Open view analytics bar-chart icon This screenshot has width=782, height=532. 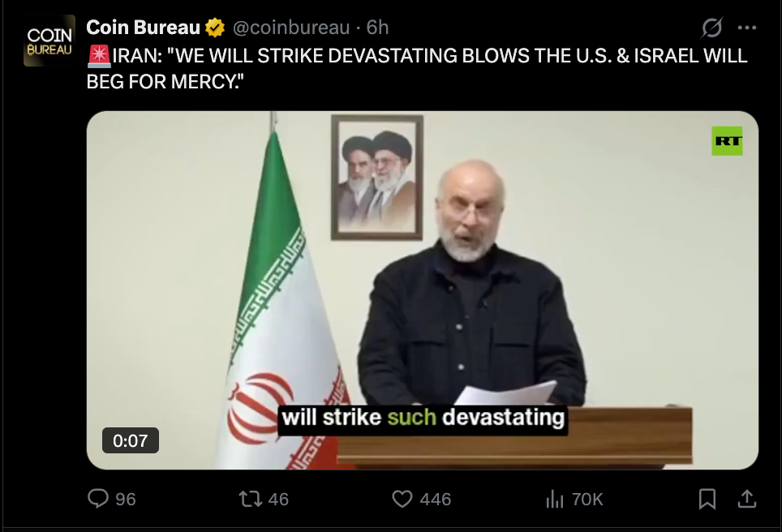pos(555,499)
